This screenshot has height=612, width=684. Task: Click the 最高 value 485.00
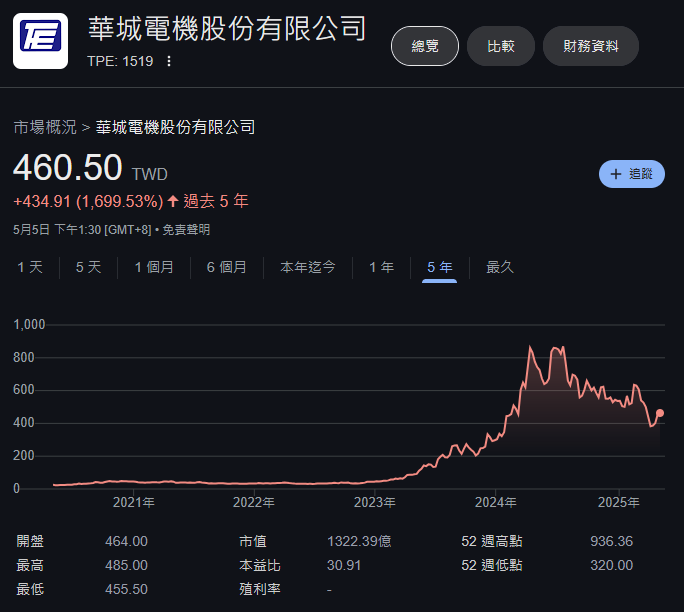click(127, 565)
